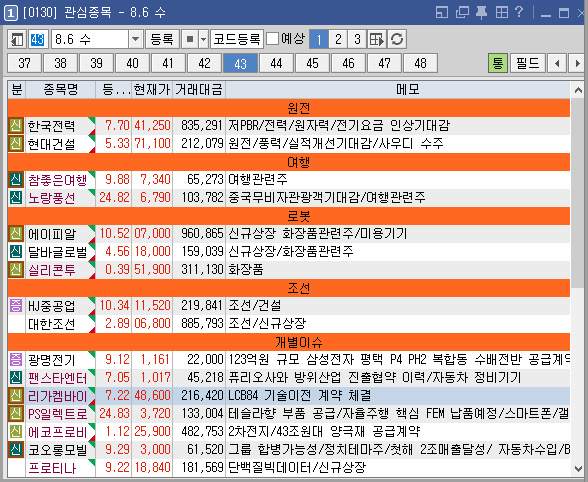The width and height of the screenshot is (588, 482).
Task: Select page 2 toggle button
Action: click(338, 39)
